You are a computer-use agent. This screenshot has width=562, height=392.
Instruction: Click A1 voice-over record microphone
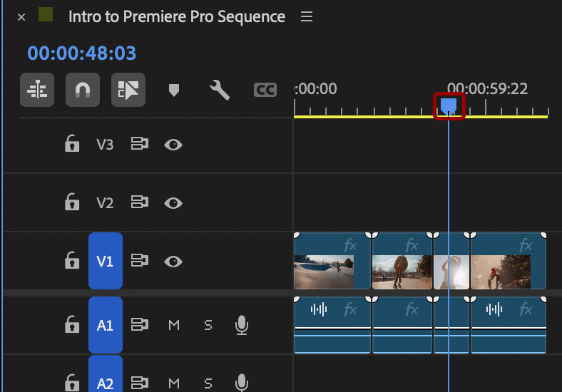(x=242, y=325)
